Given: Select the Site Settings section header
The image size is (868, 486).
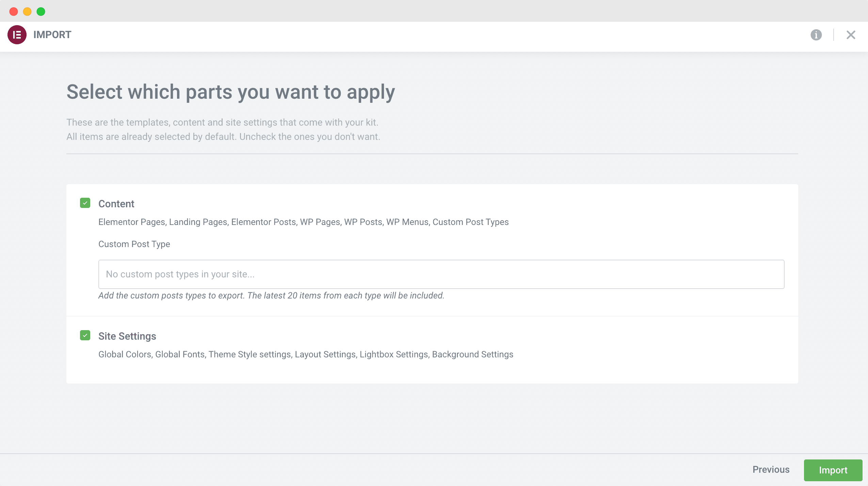Looking at the screenshot, I should click(127, 336).
